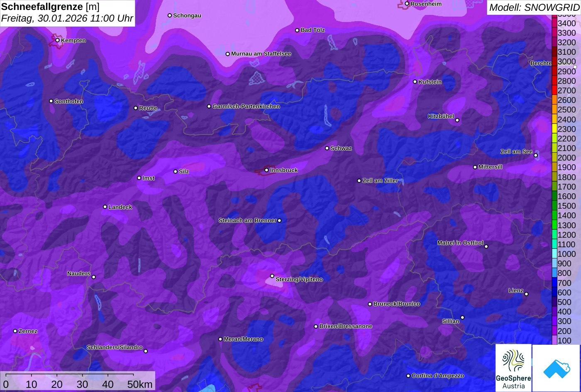Pick the green 1500 legend swatch
The width and height of the screenshot is (581, 392).
coord(554,206)
